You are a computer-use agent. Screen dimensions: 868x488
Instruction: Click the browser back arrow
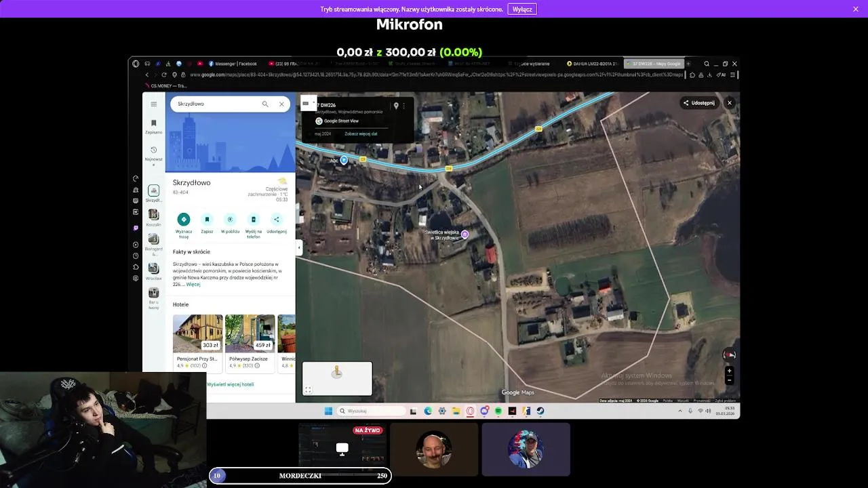point(146,75)
